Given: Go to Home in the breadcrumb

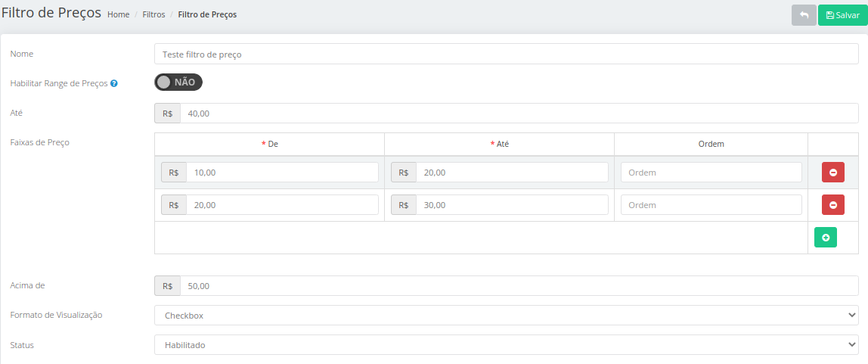Looking at the screenshot, I should pos(119,15).
